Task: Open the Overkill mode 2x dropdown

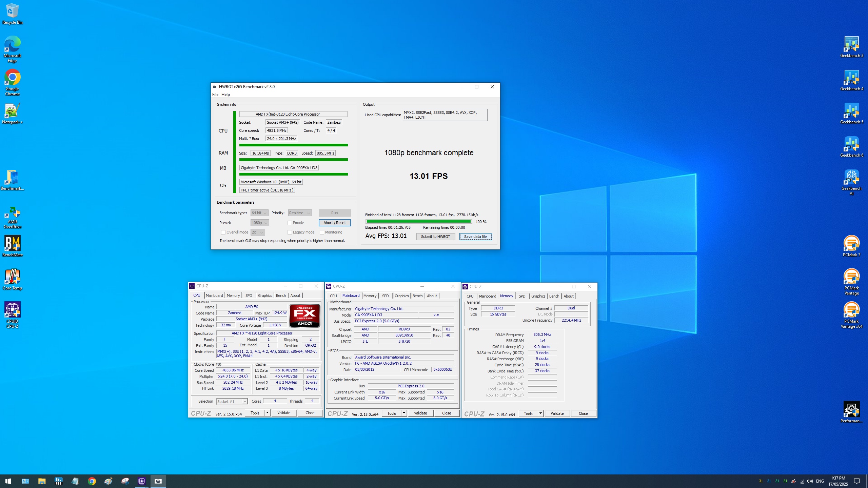Action: click(258, 232)
